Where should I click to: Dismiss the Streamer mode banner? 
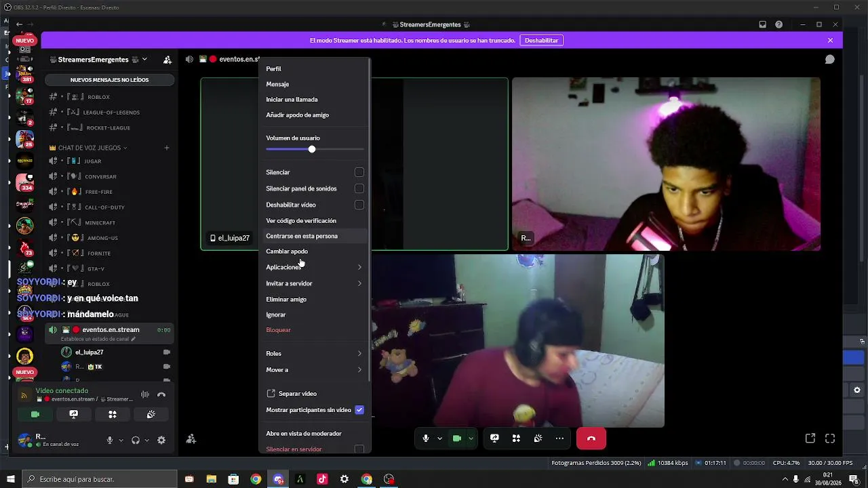point(830,41)
